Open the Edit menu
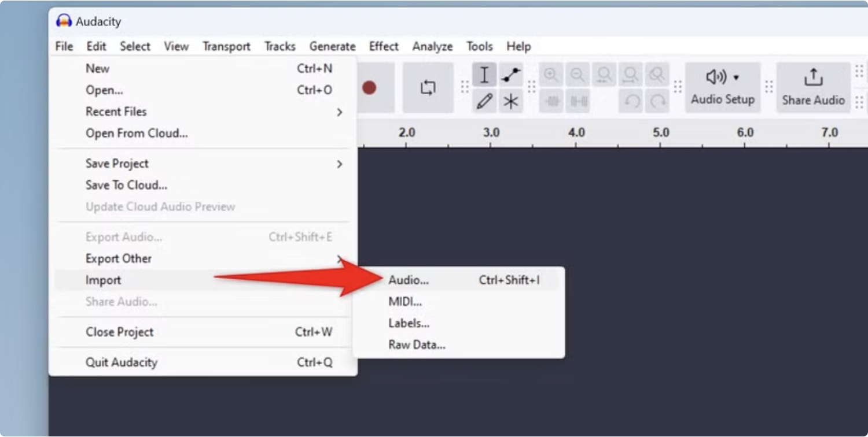Screen dimensions: 868x437 point(96,46)
